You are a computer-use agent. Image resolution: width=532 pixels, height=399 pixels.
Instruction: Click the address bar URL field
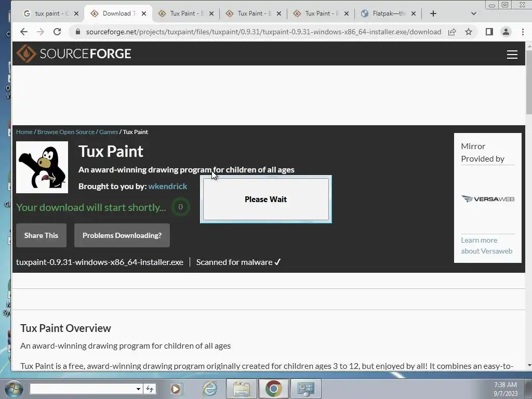263,32
